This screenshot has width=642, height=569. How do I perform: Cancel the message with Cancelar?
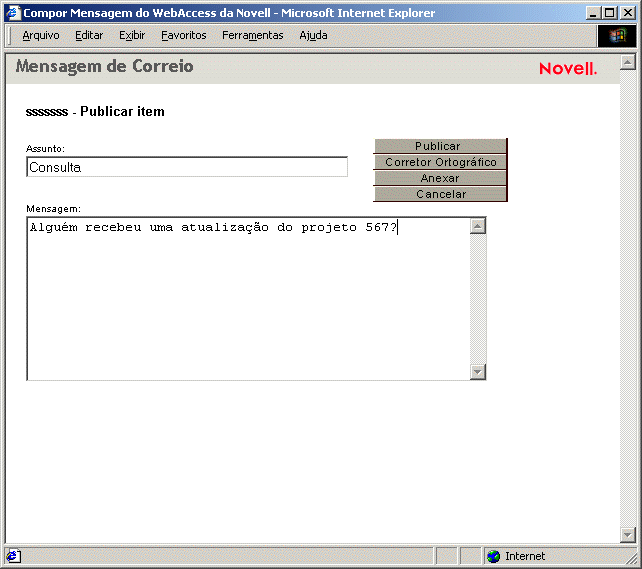(x=441, y=194)
